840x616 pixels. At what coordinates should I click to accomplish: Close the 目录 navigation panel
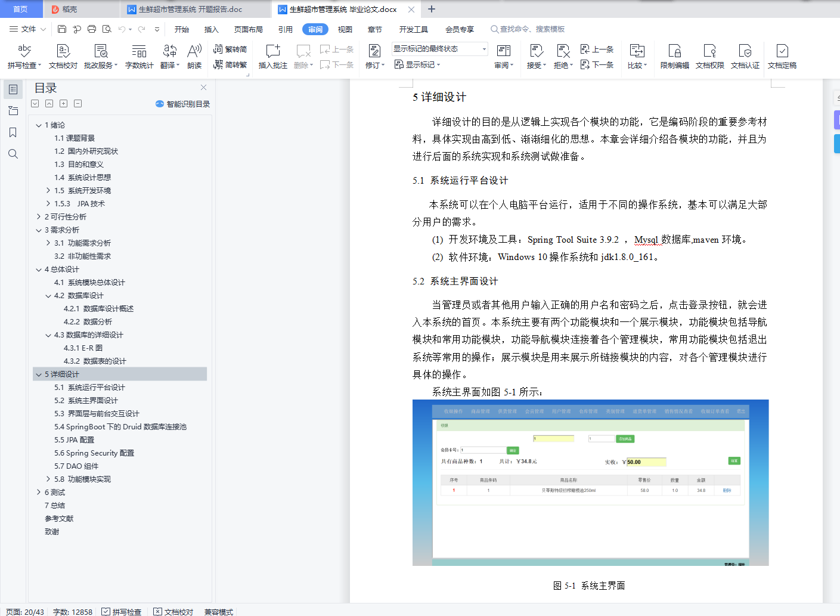pos(204,88)
